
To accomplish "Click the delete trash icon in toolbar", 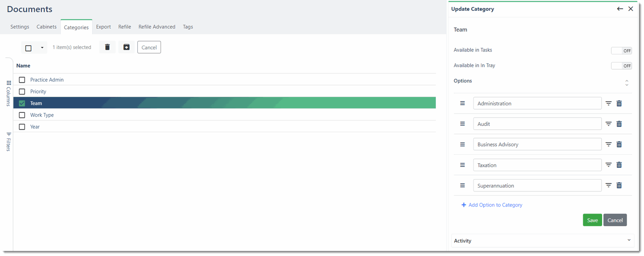I will [107, 47].
